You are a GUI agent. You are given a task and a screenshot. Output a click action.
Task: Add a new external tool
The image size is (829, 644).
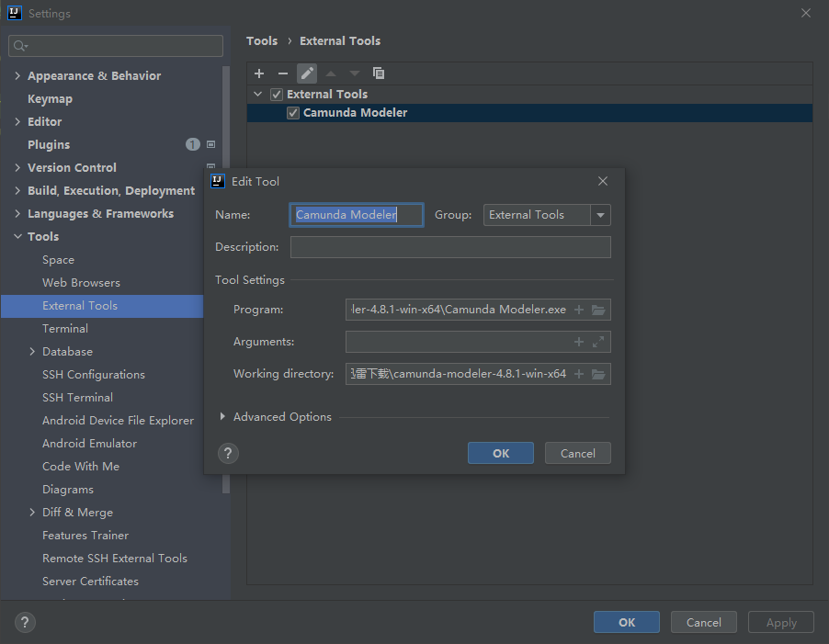pyautogui.click(x=259, y=73)
